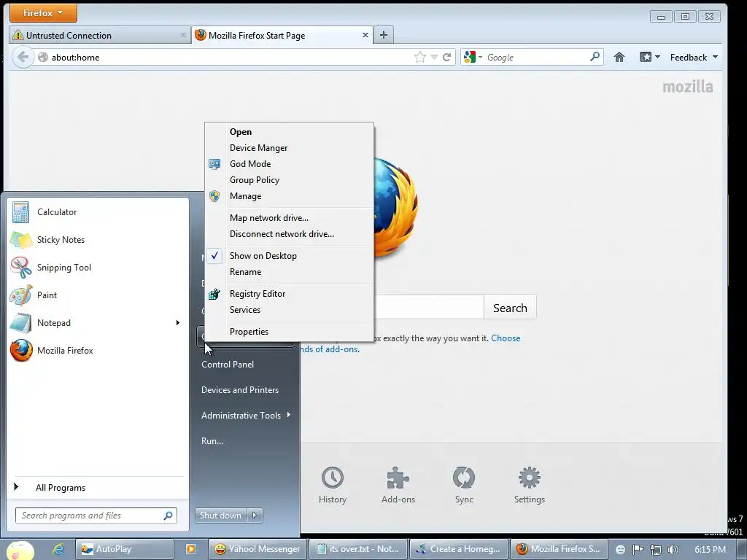Click the Start menu search magnifier icon
747x560 pixels.
coord(169,516)
